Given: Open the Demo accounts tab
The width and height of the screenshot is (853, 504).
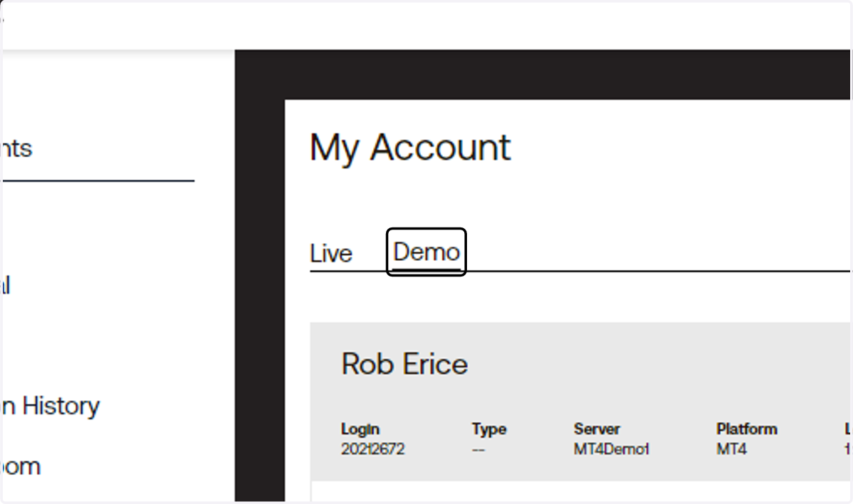Looking at the screenshot, I should (426, 252).
